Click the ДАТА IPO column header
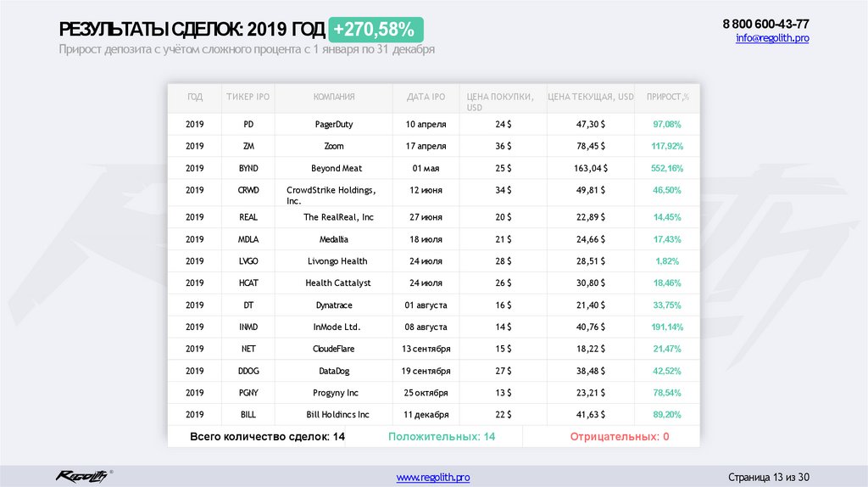The height and width of the screenshot is (487, 868). 426,97
